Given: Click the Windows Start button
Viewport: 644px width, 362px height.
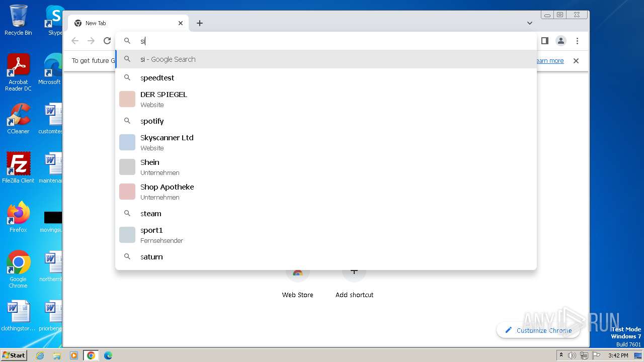Looking at the screenshot, I should click(x=14, y=355).
